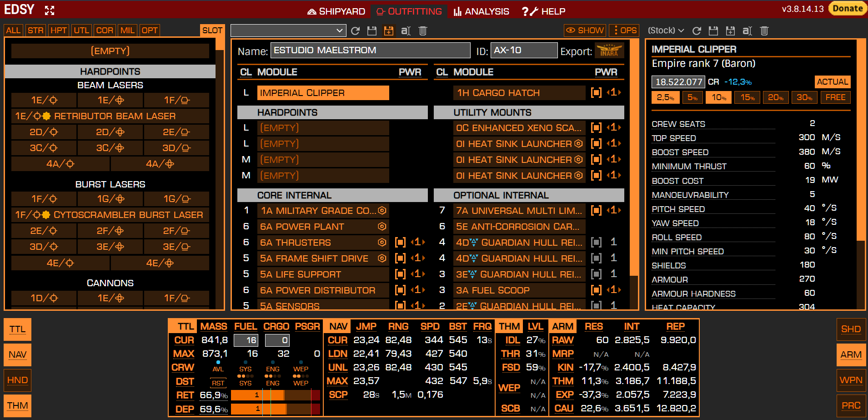Click engineering icon on first Heat Sink Launcher
The image size is (868, 420).
click(578, 143)
